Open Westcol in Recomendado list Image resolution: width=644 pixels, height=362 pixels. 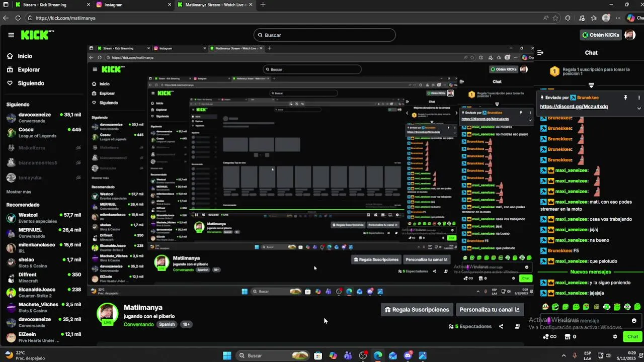(44, 218)
